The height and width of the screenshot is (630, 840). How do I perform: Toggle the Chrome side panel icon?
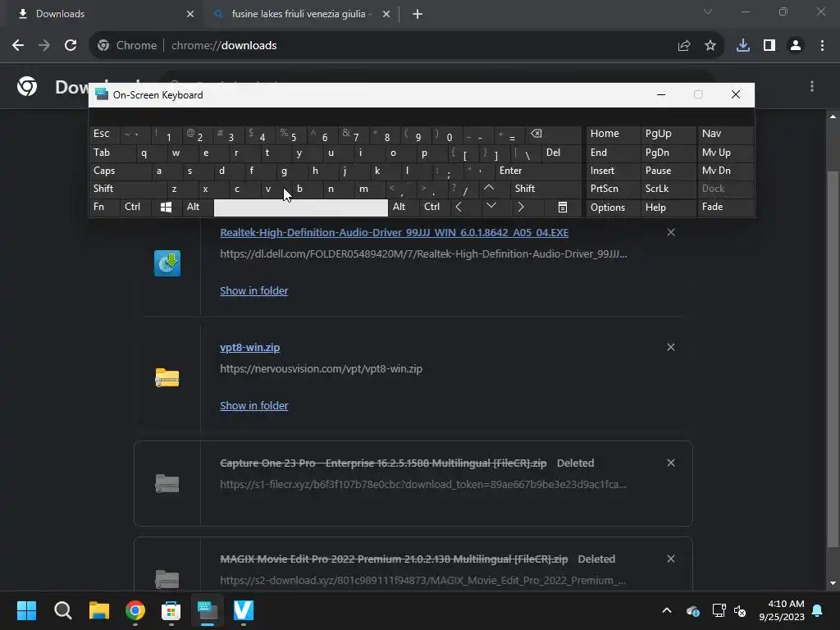769,46
